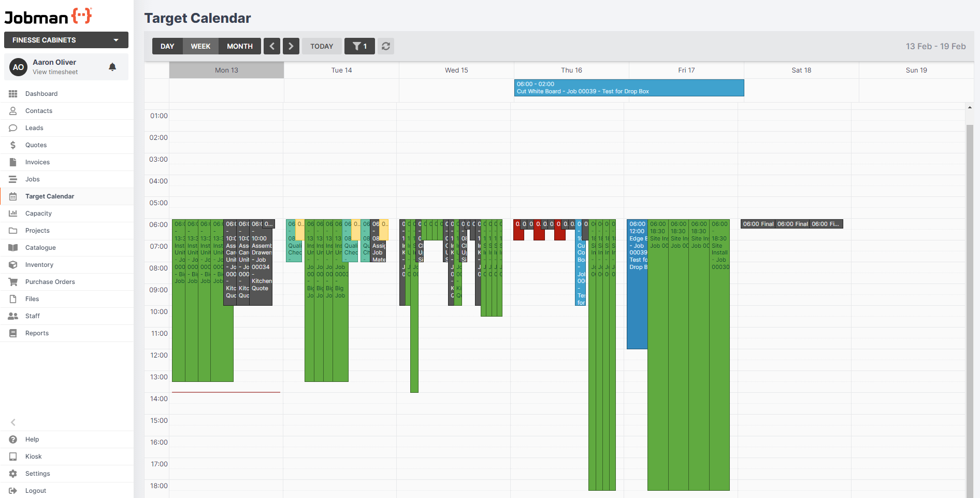This screenshot has width=980, height=498.
Task: Click the Purchase Orders cart icon
Action: click(13, 281)
